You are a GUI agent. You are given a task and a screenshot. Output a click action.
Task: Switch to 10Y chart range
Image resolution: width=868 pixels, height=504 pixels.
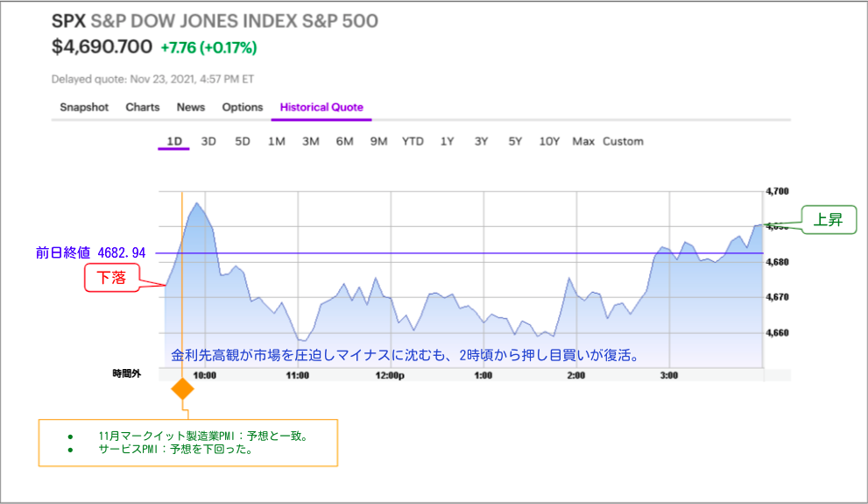click(x=549, y=141)
